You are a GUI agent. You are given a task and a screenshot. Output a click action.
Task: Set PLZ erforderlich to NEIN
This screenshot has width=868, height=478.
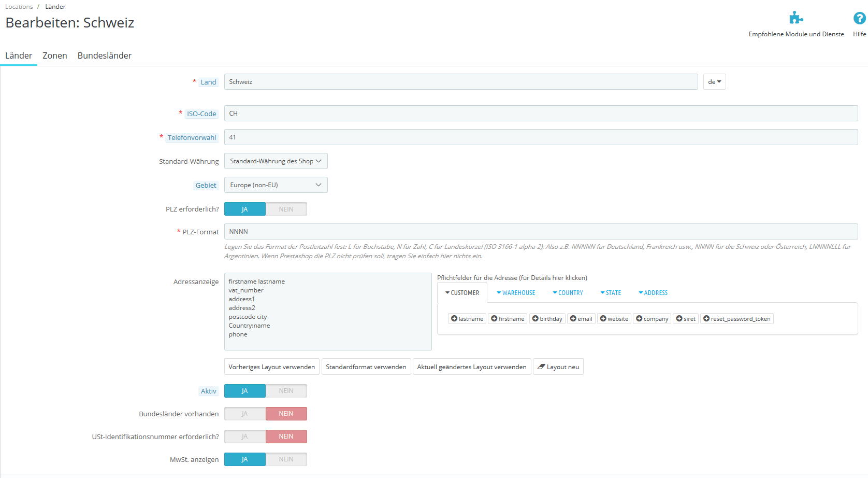click(286, 209)
